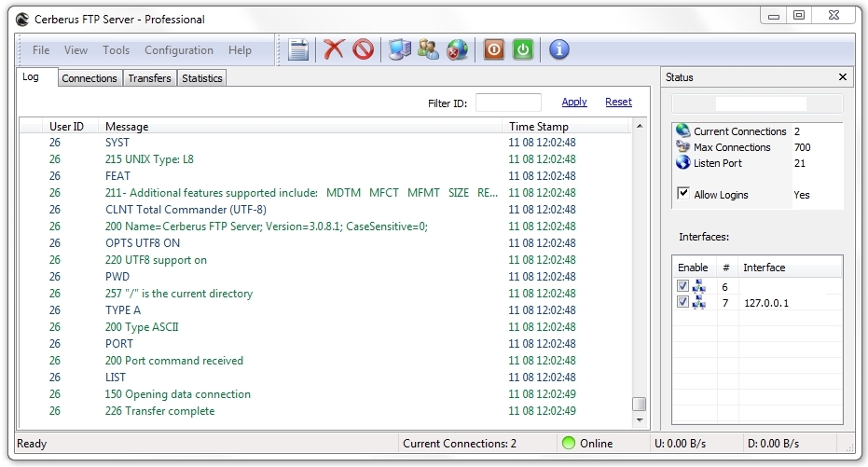This screenshot has height=467, width=868.
Task: Click the Reset filter link
Action: point(618,102)
